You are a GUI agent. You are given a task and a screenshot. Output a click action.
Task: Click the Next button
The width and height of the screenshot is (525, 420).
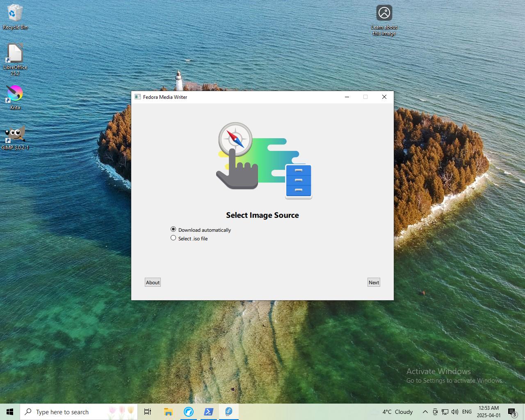pyautogui.click(x=374, y=282)
